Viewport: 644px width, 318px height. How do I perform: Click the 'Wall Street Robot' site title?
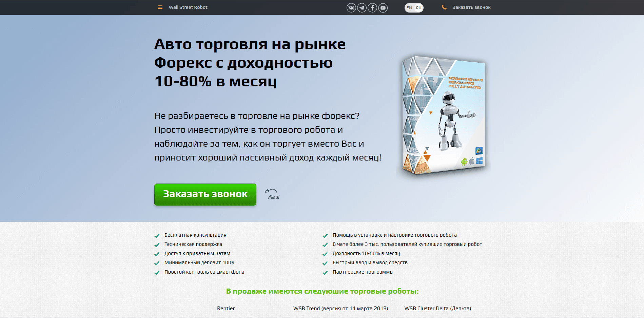(188, 7)
